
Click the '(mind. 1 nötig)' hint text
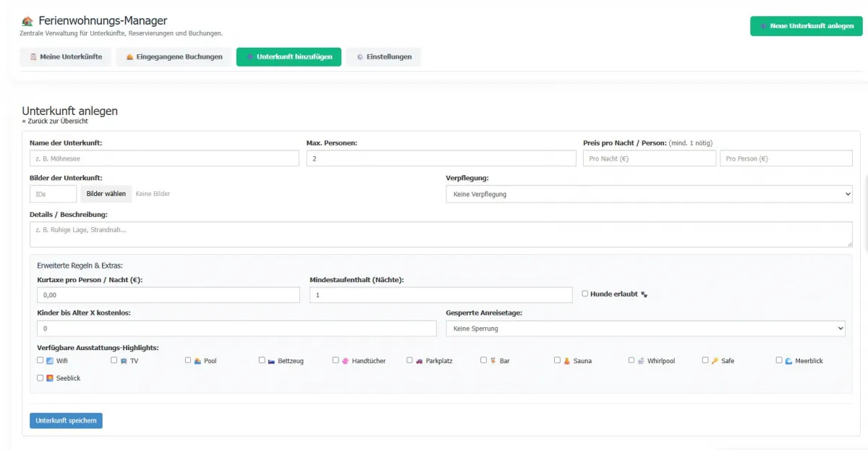[691, 143]
